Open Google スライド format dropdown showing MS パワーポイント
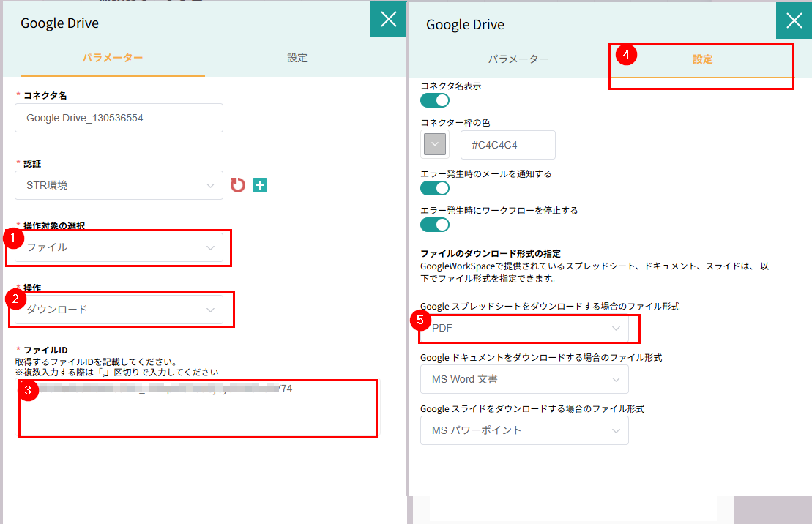 coord(524,430)
